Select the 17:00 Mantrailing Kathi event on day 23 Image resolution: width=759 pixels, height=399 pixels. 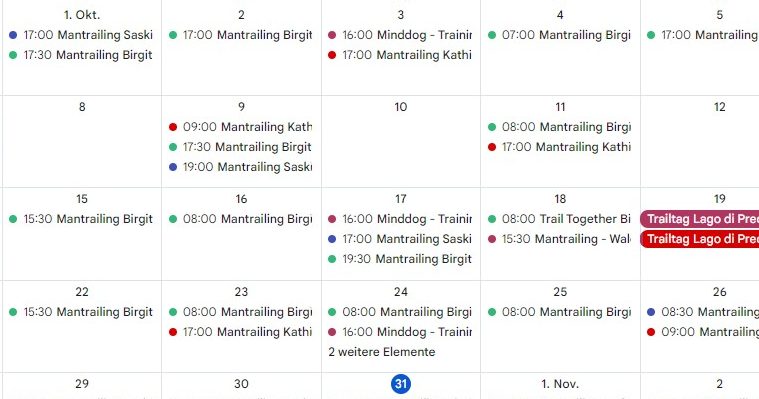241,332
